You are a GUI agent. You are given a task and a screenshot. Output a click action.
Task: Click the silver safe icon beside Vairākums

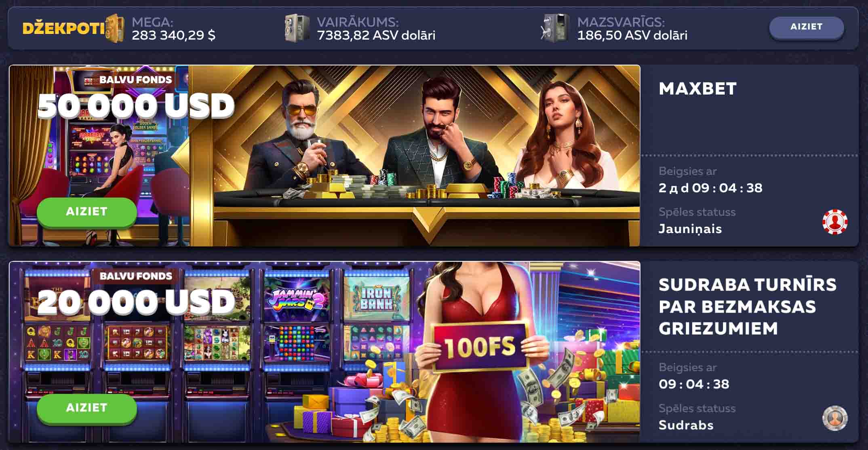click(x=297, y=29)
